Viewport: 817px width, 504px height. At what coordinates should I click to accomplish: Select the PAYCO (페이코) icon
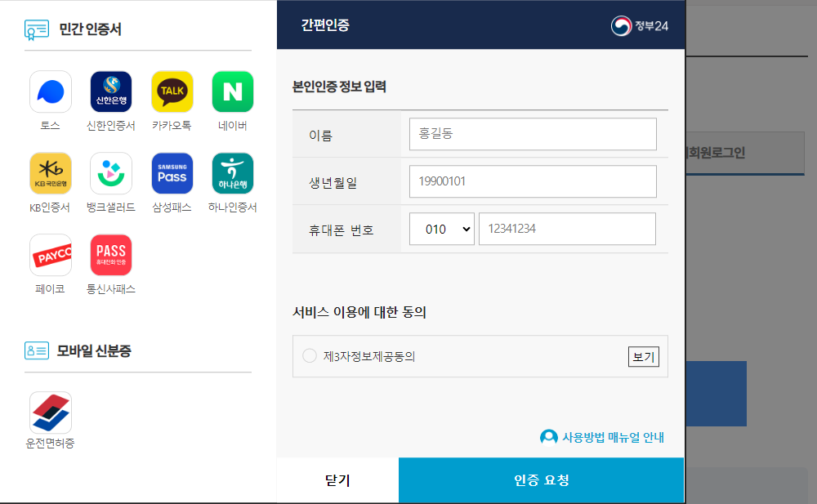[51, 255]
